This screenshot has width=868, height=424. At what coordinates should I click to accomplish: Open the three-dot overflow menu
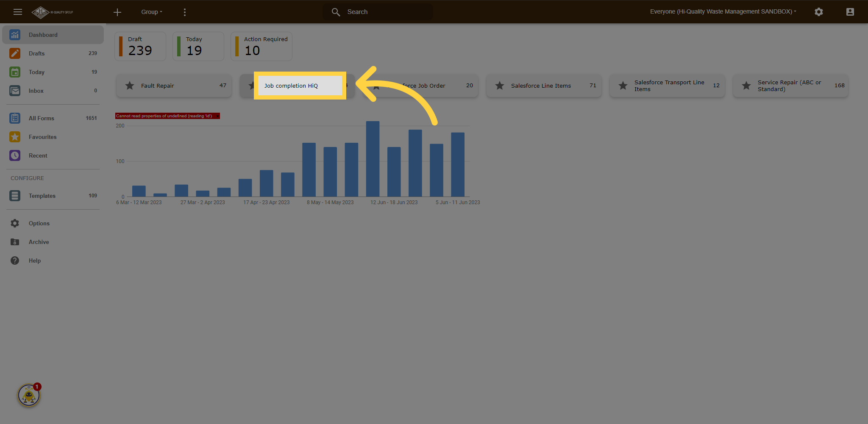click(185, 12)
